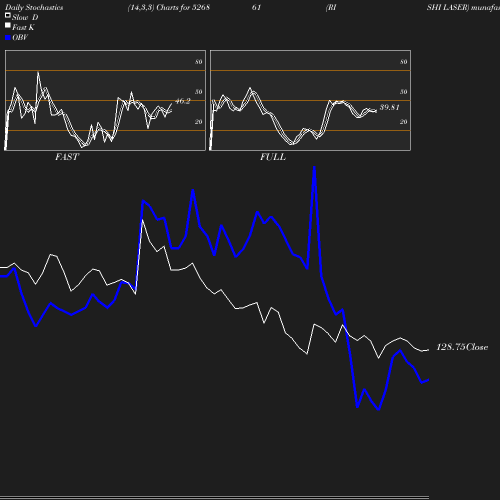Click the 50 axis label in FULL chart
The width and height of the screenshot is (500, 500).
(404, 92)
